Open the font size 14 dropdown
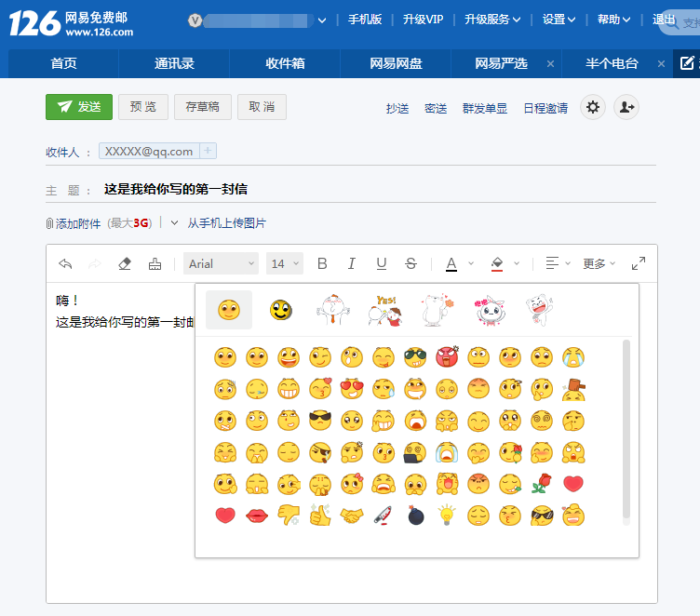 pyautogui.click(x=284, y=264)
